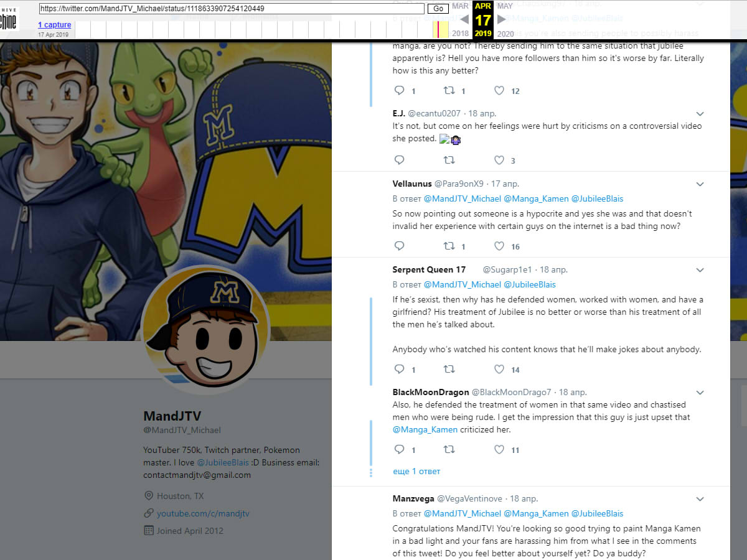Open MandJTV profile name heading

(172, 416)
